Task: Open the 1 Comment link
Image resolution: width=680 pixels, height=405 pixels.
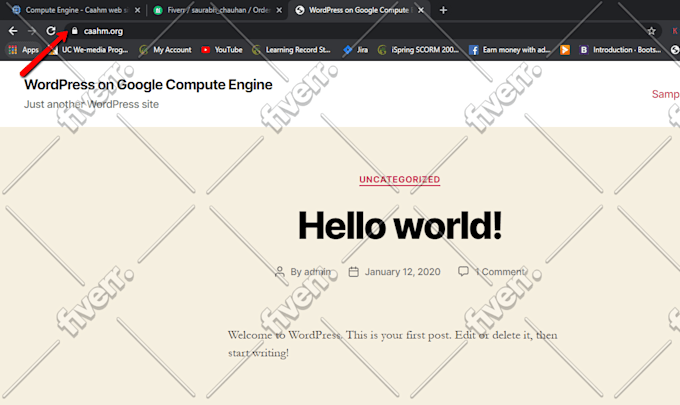Action: [x=500, y=272]
